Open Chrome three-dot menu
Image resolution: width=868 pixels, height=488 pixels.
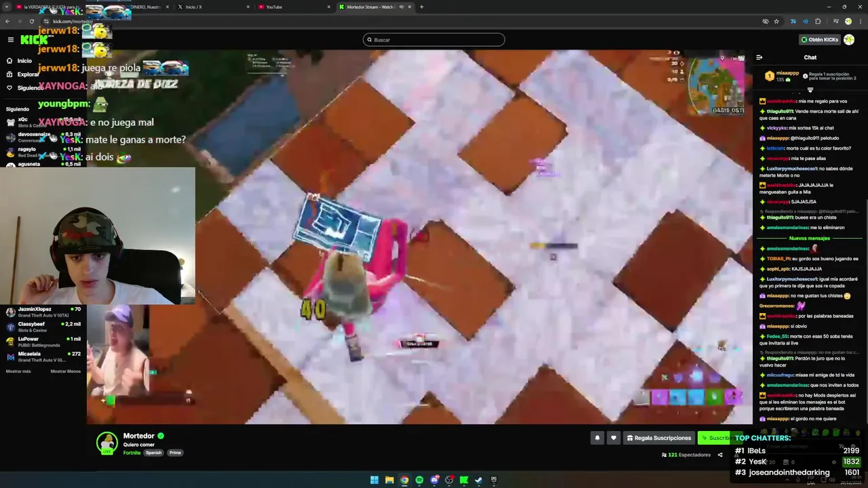tap(860, 21)
